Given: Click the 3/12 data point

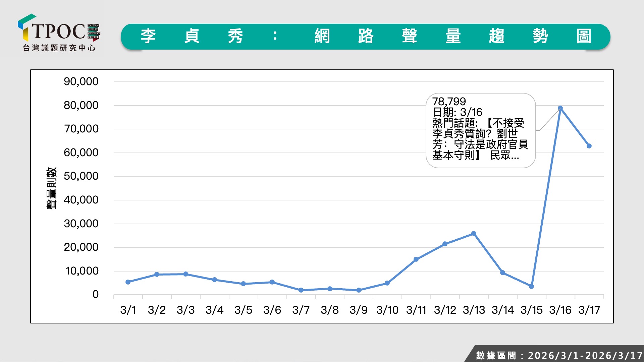Looking at the screenshot, I should click(x=445, y=244).
